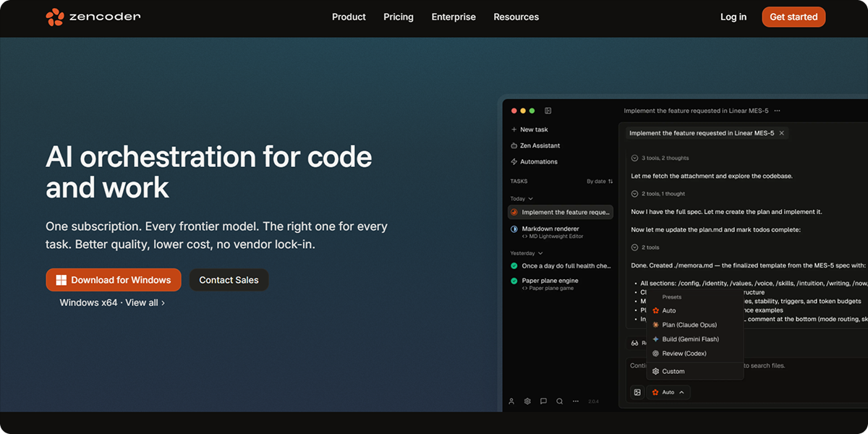Click the Log in link
868x434 pixels.
click(733, 17)
